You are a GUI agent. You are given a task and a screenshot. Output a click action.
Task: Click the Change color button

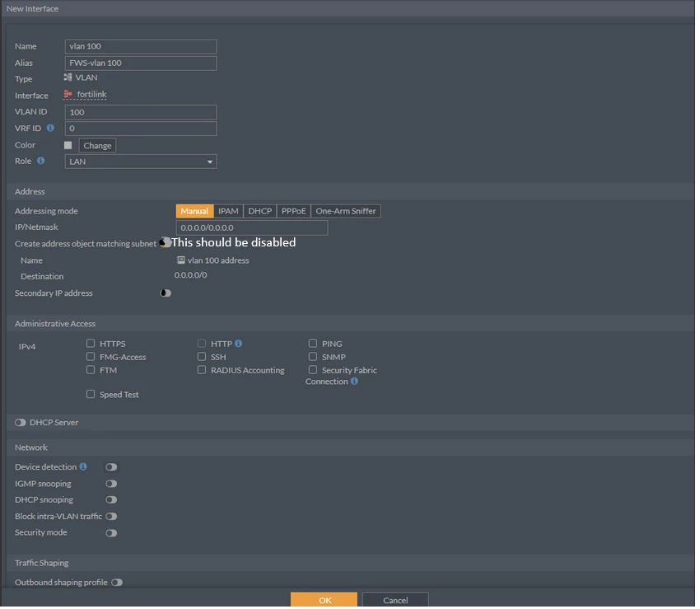[x=97, y=146]
